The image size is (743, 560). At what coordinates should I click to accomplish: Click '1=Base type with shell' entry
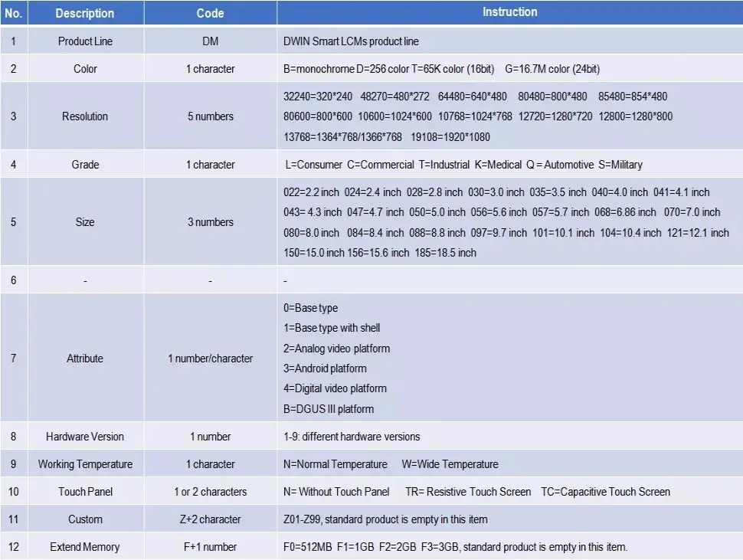click(x=332, y=328)
